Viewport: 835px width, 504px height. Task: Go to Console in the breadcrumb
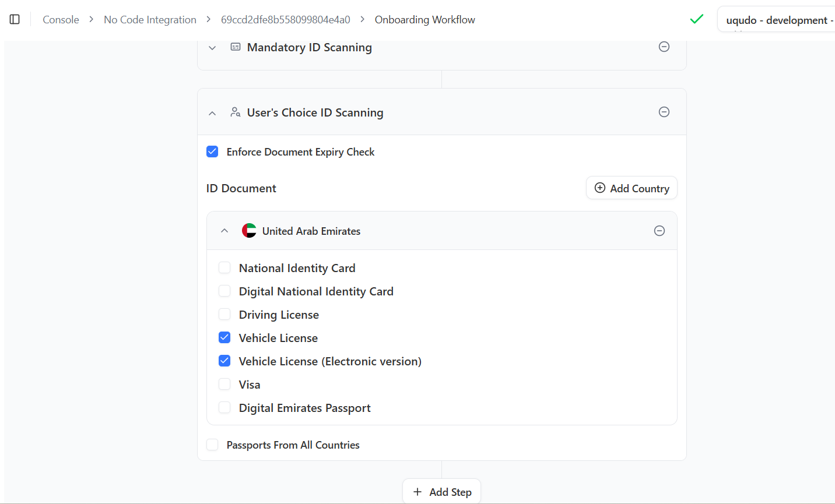[x=61, y=20]
